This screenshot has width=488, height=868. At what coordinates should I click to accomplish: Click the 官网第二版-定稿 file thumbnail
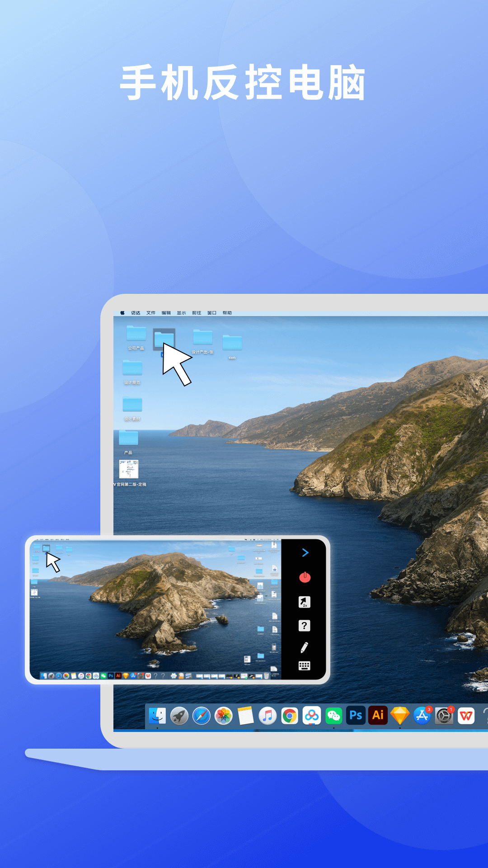pos(129,469)
